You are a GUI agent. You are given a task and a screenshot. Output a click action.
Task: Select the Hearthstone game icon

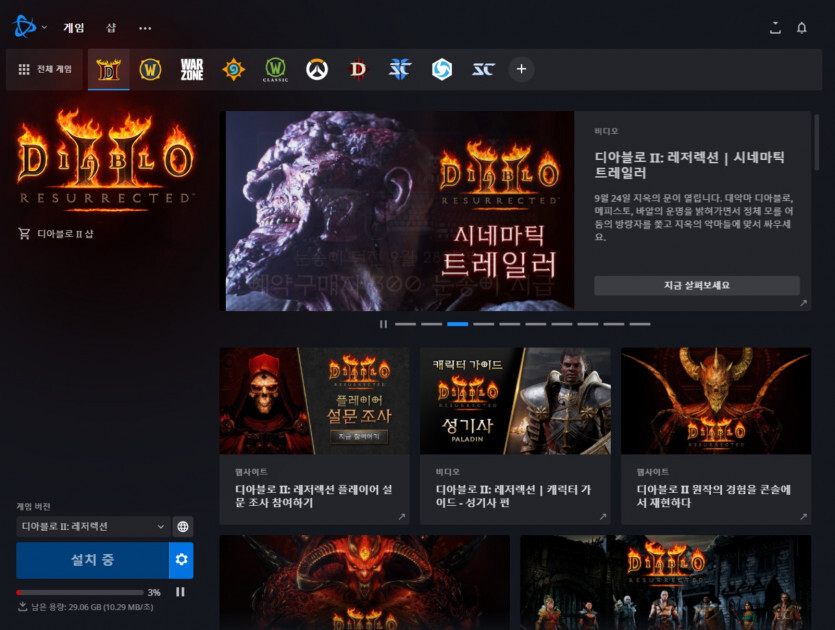[233, 69]
